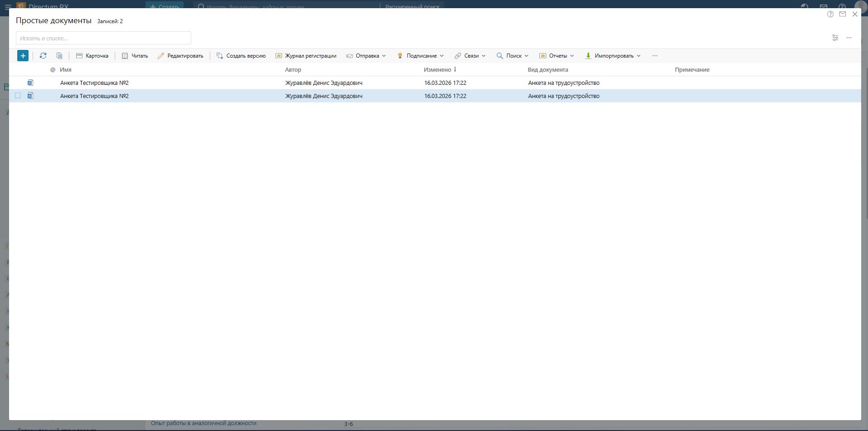Viewport: 868px width, 431px height.
Task: Open the Подписание dropdown menu
Action: pos(421,56)
